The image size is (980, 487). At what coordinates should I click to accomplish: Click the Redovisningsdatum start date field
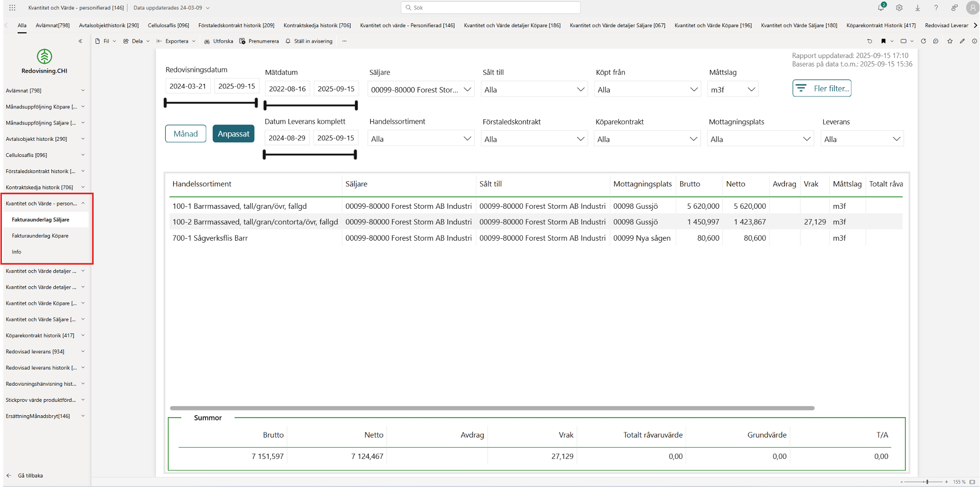188,86
